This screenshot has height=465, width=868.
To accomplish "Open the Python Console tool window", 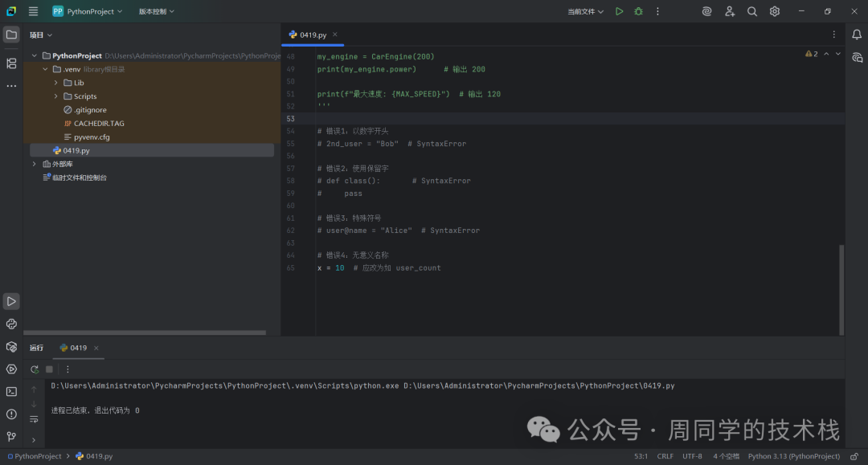I will pos(11,324).
